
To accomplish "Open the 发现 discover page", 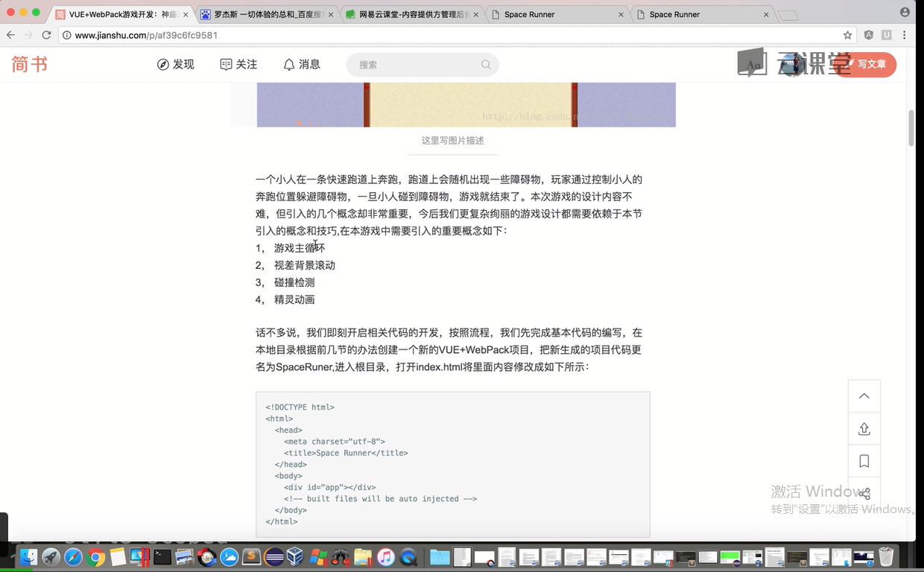I will (x=176, y=65).
